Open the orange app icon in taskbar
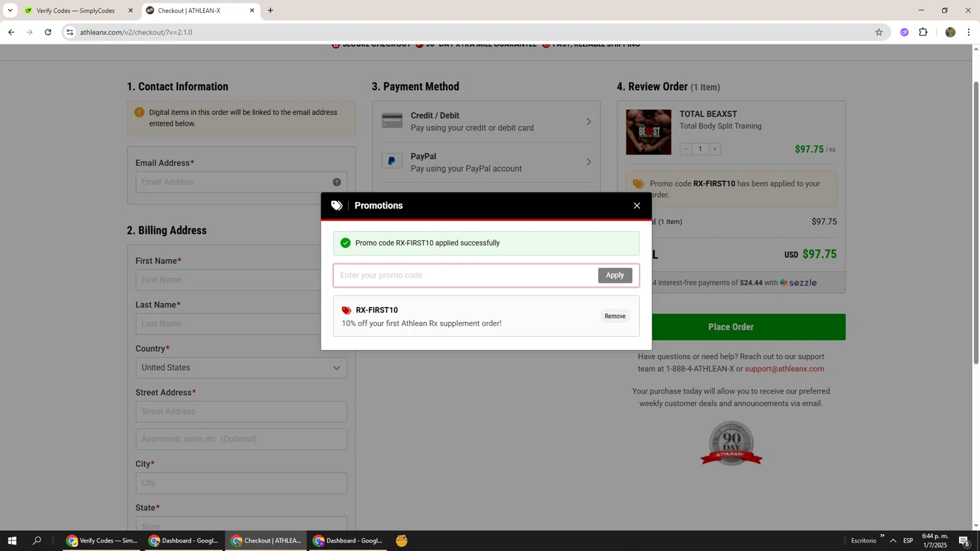 [x=402, y=541]
